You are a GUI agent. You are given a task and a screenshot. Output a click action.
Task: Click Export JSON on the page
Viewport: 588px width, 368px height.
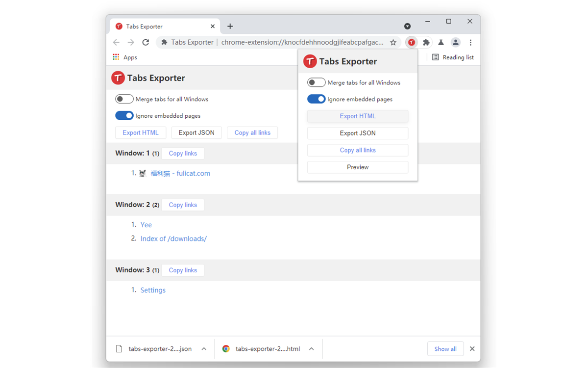pos(196,133)
